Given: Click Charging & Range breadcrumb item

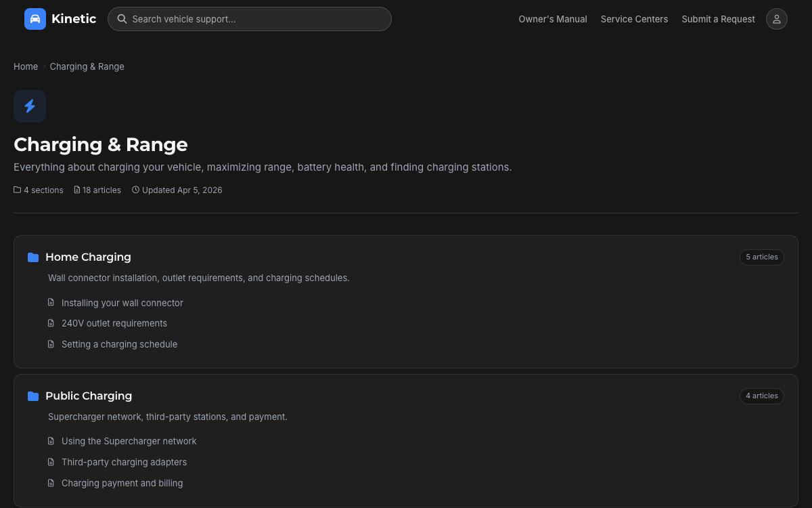Looking at the screenshot, I should click(87, 66).
